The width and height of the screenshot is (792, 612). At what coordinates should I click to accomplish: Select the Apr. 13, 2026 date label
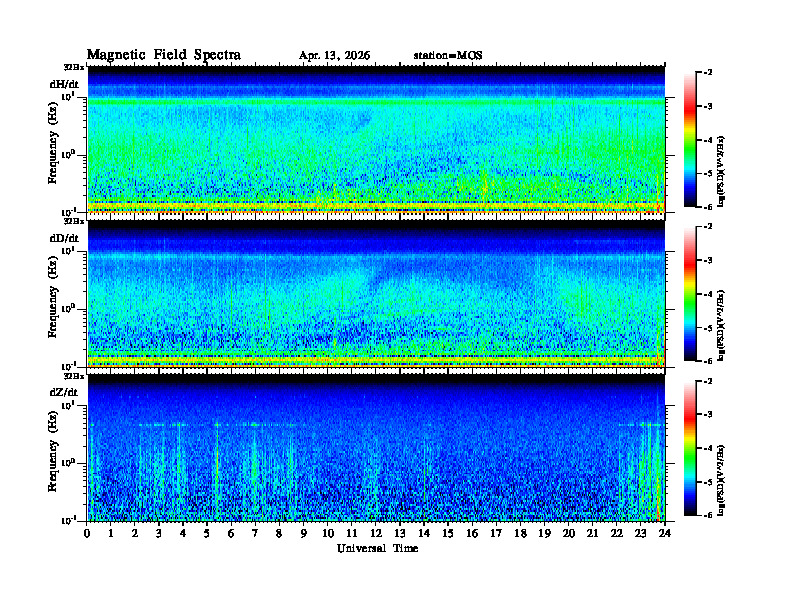coord(334,56)
